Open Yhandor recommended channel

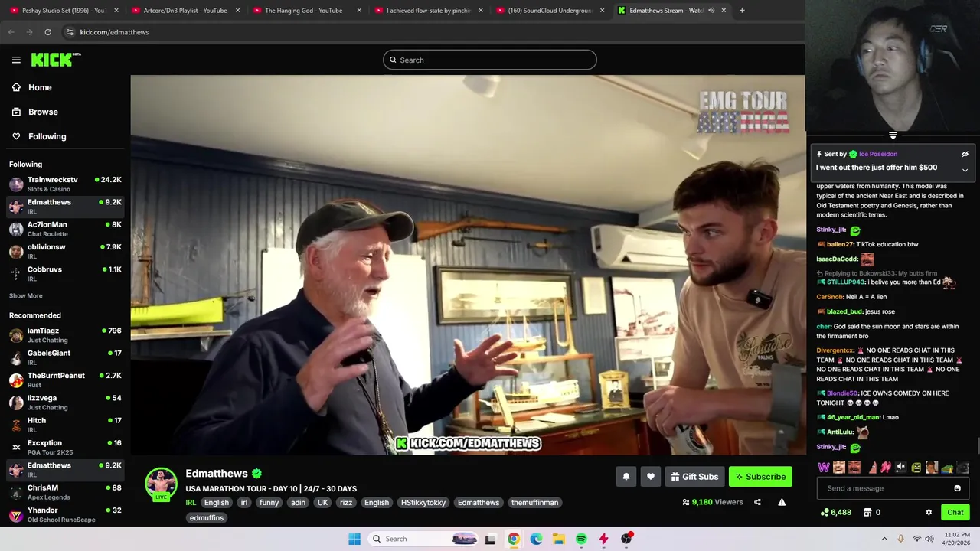(x=65, y=514)
